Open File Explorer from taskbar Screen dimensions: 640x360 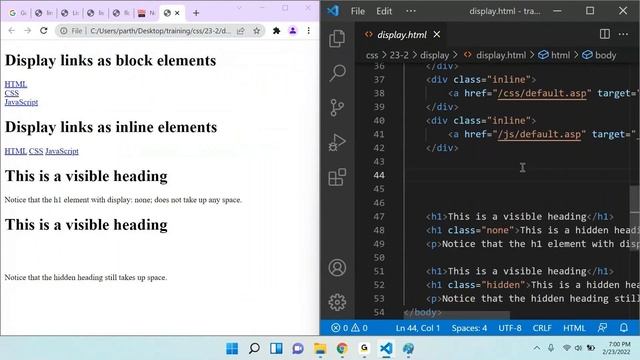[x=320, y=349]
